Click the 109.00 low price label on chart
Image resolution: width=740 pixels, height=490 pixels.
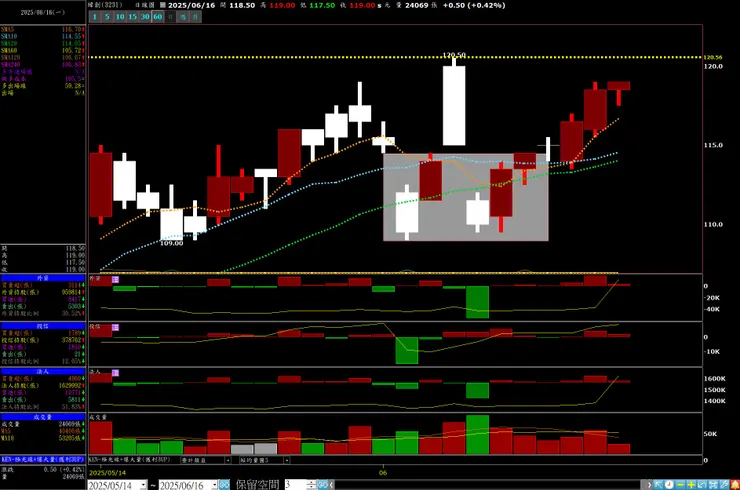[171, 243]
